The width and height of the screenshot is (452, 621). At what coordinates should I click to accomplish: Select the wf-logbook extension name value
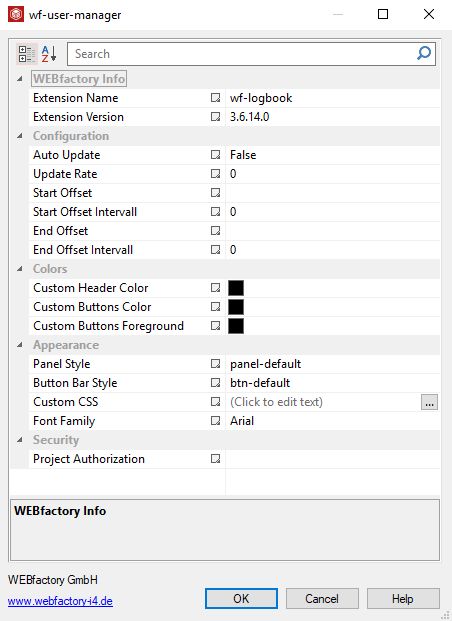tap(333, 98)
